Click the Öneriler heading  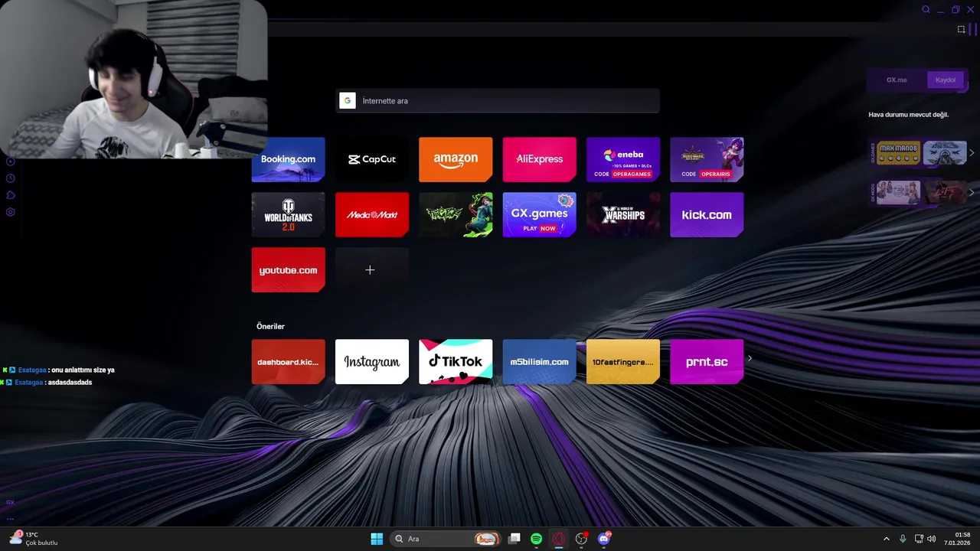pos(270,327)
